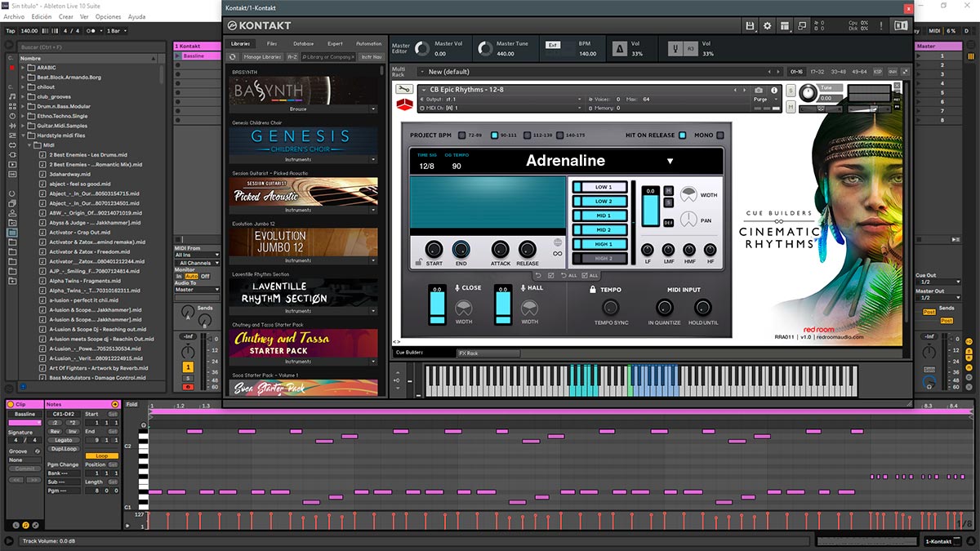Viewport: 980px width, 551px height.
Task: Open the Opciones menu in Ableton
Action: [108, 16]
